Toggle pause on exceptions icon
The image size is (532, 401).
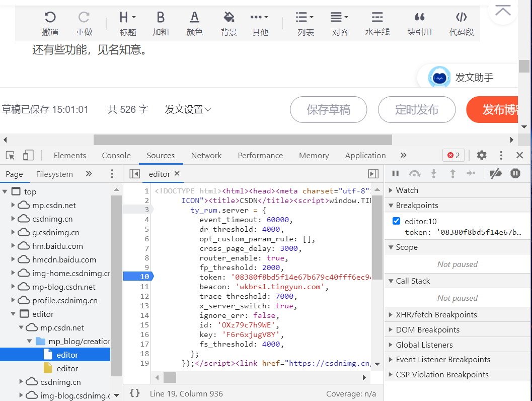point(515,173)
